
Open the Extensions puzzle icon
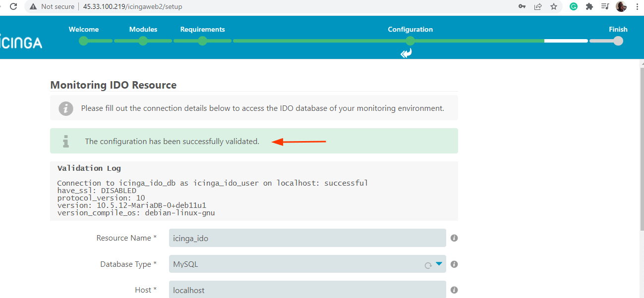coord(589,6)
